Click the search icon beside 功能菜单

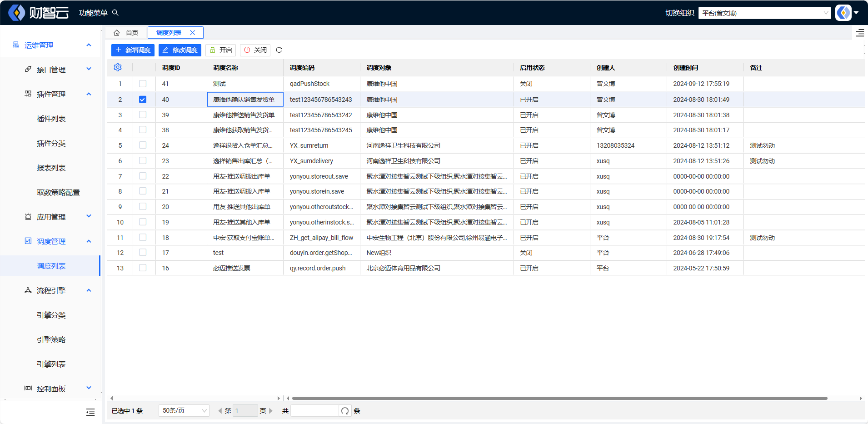point(115,13)
